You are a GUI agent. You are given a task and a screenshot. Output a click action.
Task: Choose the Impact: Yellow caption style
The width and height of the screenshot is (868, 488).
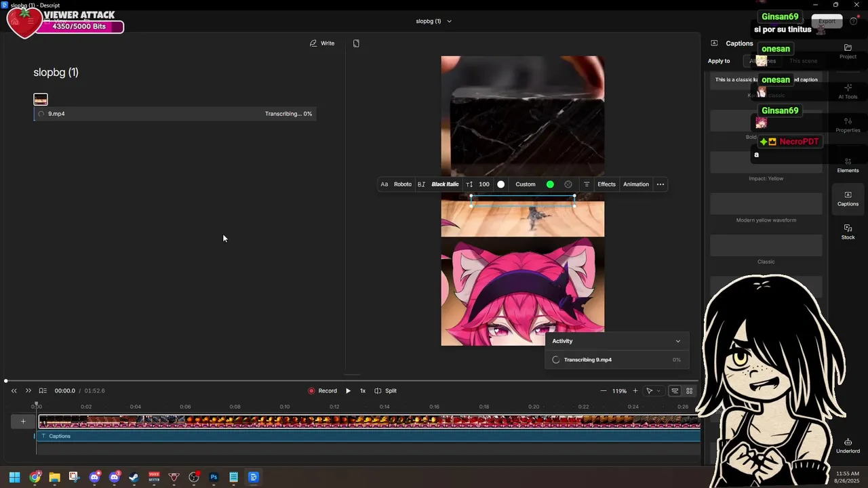point(766,163)
